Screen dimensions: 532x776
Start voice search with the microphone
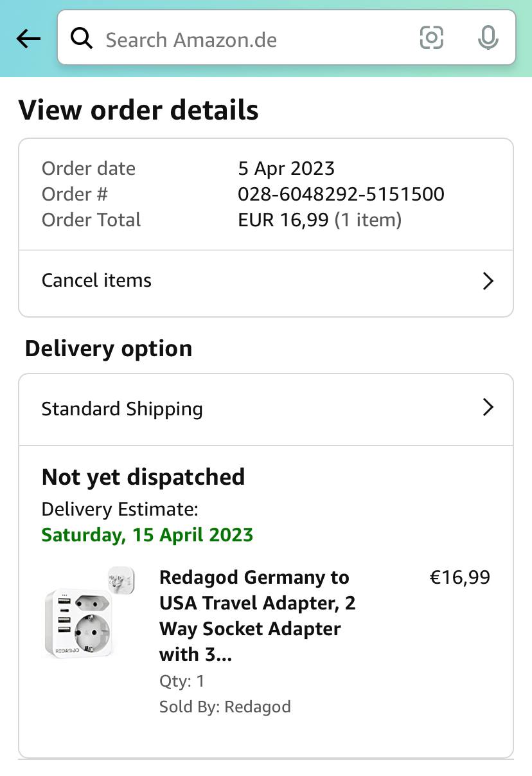(488, 39)
